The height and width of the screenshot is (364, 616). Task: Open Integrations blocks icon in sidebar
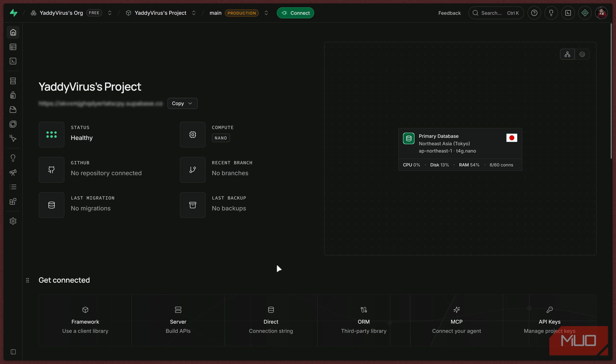(x=13, y=201)
